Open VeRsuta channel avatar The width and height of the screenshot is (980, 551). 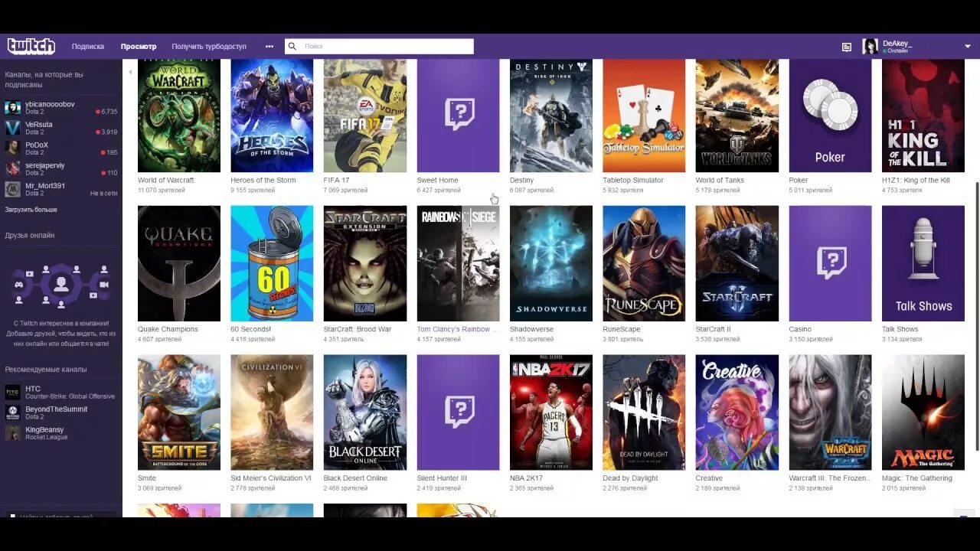(x=13, y=128)
